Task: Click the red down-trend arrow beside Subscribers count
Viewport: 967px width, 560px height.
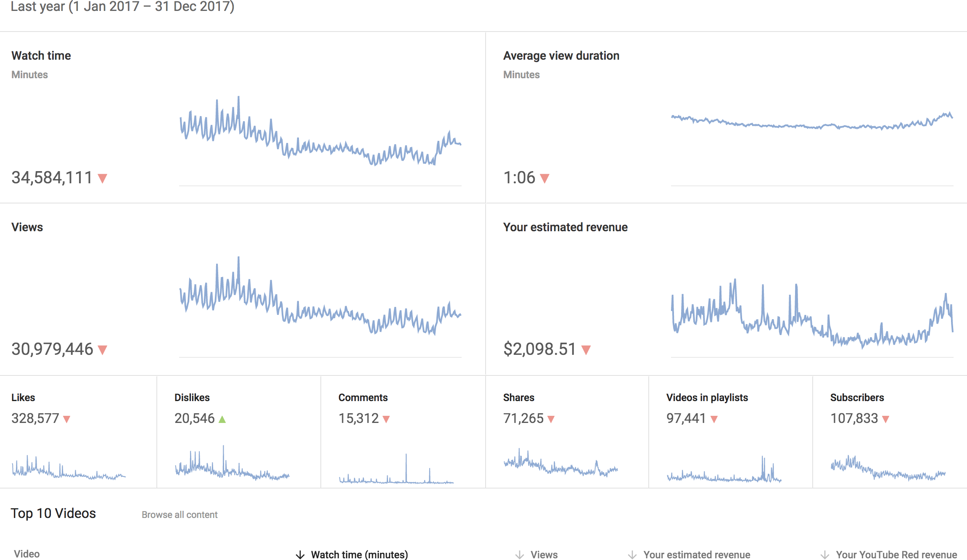Action: point(885,419)
